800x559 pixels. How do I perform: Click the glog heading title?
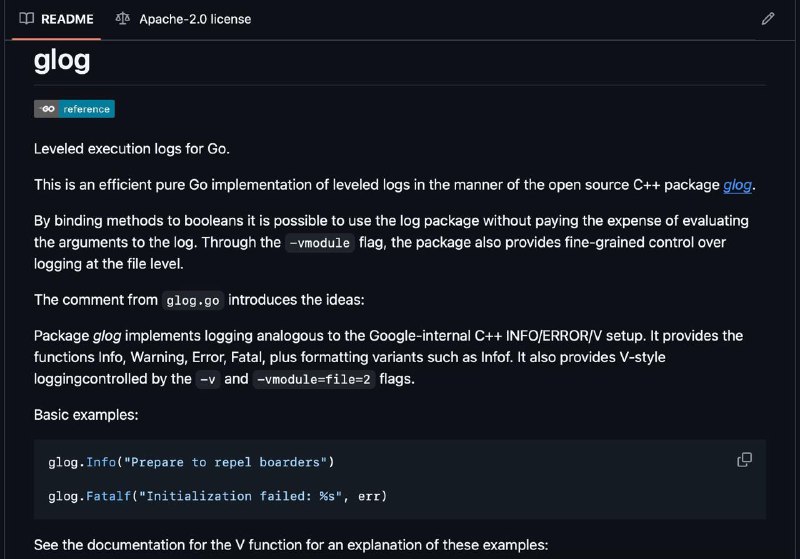click(62, 61)
